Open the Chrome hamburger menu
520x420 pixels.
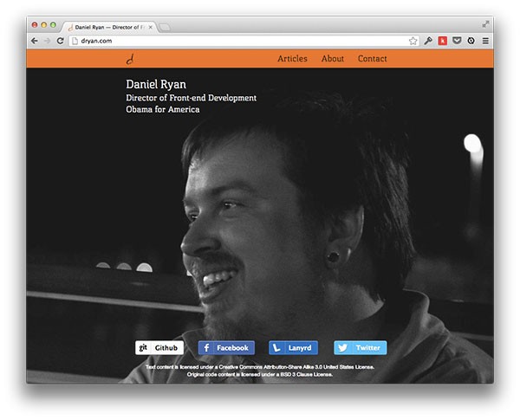click(x=485, y=41)
